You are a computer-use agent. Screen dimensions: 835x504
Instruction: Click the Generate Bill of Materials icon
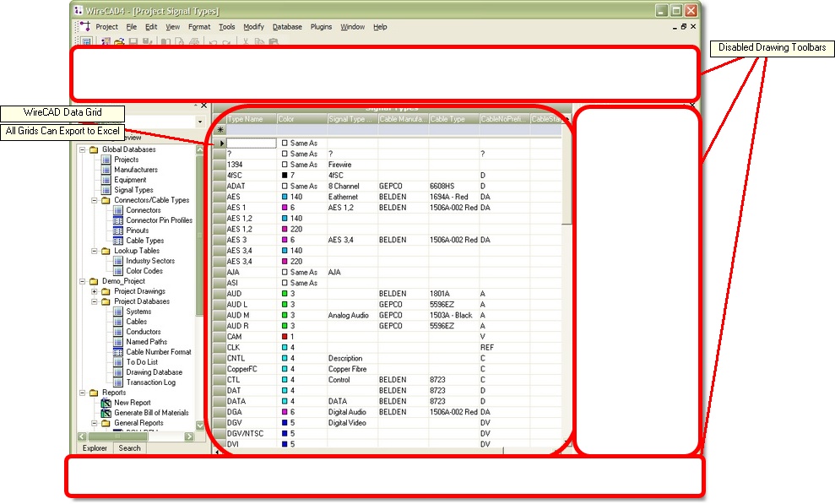106,413
